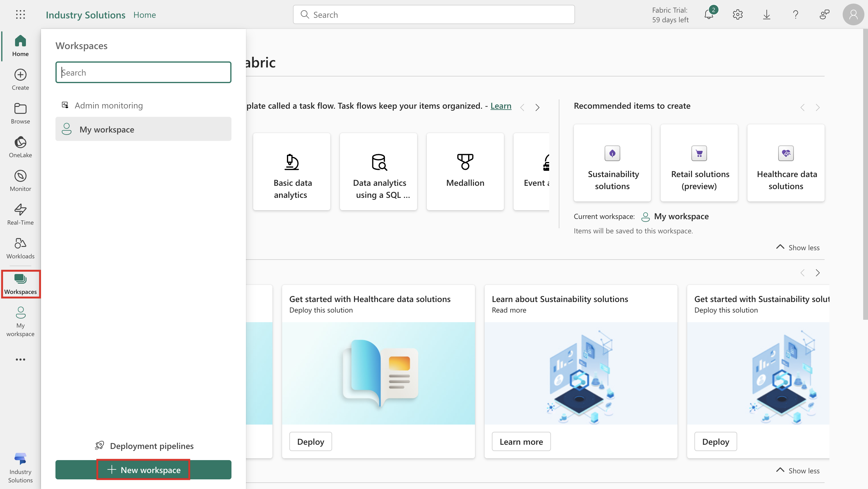Screen dimensions: 868x489
Task: Open the app launcher grid icon
Action: click(x=20, y=14)
